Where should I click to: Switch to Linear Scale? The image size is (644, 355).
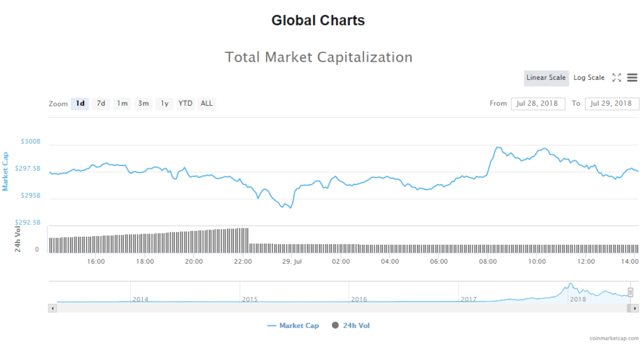[546, 78]
